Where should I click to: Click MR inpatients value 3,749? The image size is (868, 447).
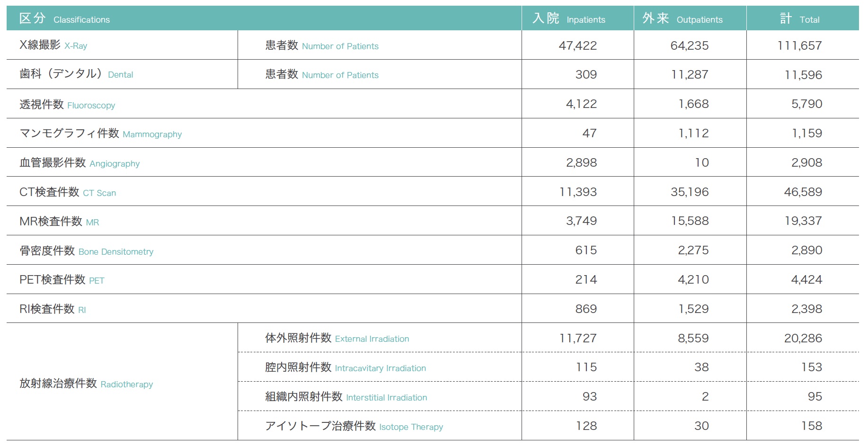[582, 221]
